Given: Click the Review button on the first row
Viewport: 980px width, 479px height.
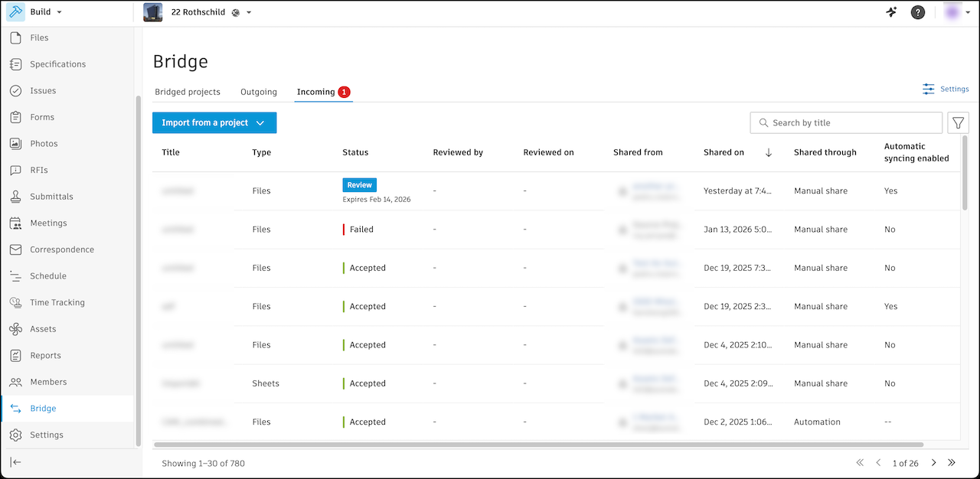Looking at the screenshot, I should pyautogui.click(x=359, y=184).
